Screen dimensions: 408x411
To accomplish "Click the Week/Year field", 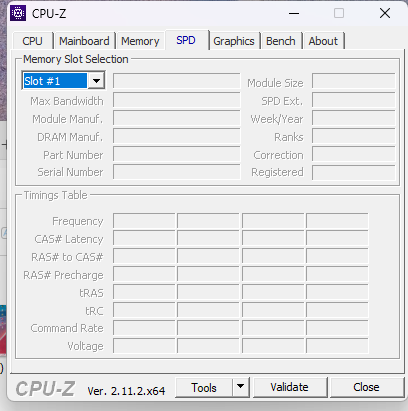I will click(x=354, y=118).
